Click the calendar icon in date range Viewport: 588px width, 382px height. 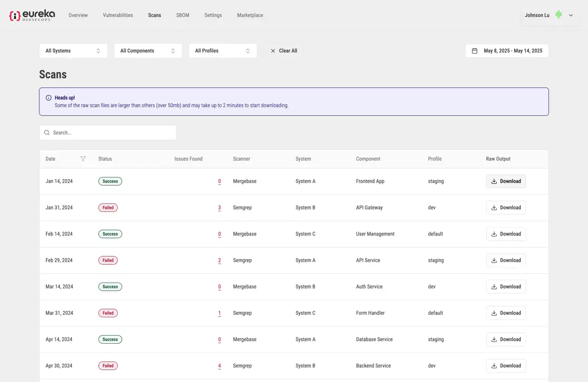pyautogui.click(x=475, y=51)
